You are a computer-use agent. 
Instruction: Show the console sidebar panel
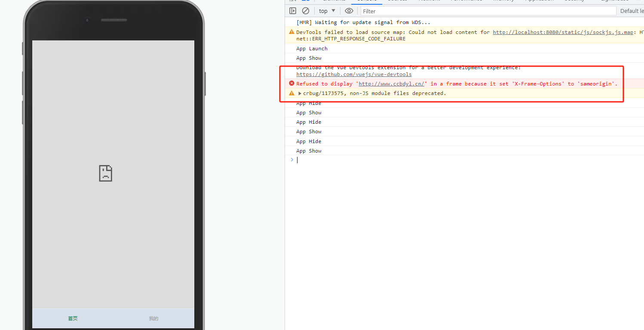293,11
